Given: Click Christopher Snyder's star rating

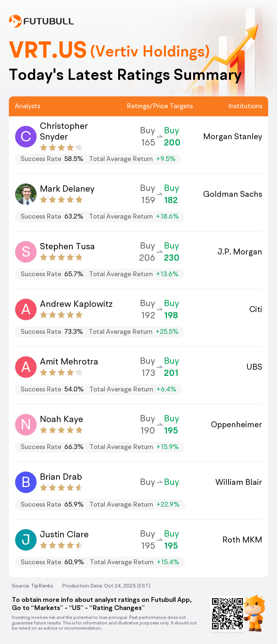Looking at the screenshot, I should [x=61, y=148].
